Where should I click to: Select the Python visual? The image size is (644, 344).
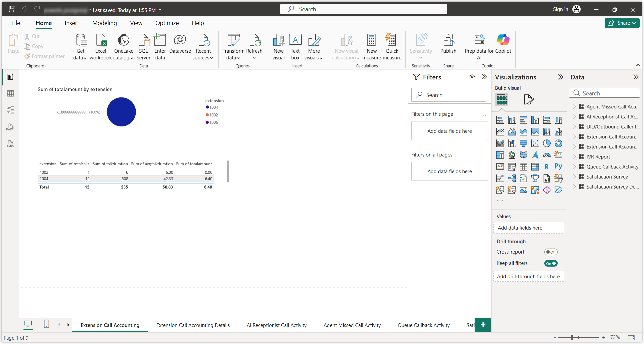point(558,166)
